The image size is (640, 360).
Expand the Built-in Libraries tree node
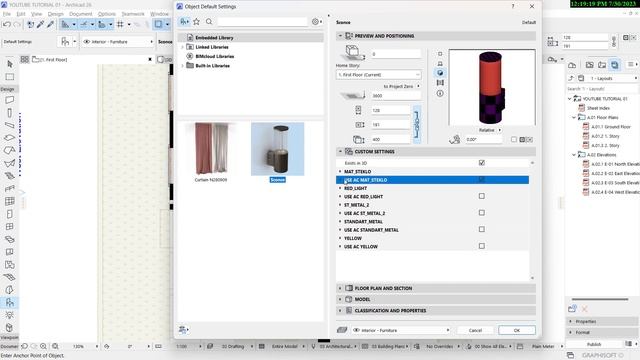(182, 66)
